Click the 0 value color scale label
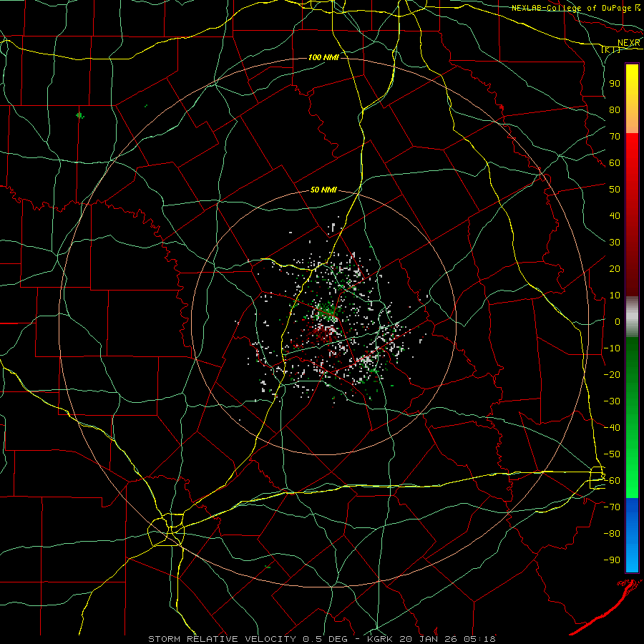 [618, 321]
